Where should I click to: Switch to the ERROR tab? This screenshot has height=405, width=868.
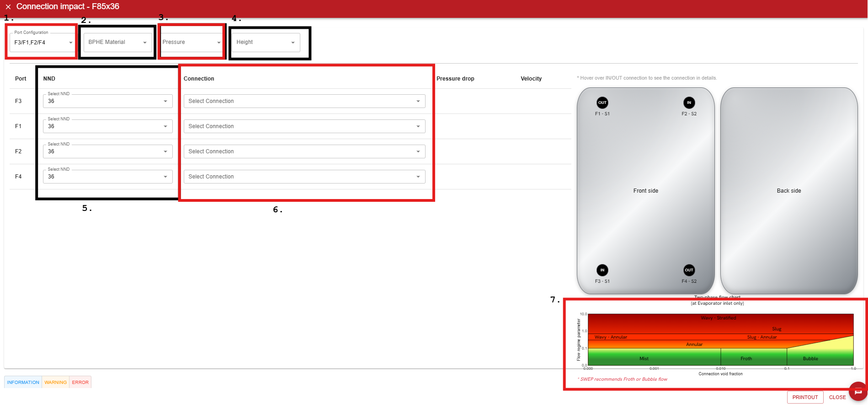80,382
